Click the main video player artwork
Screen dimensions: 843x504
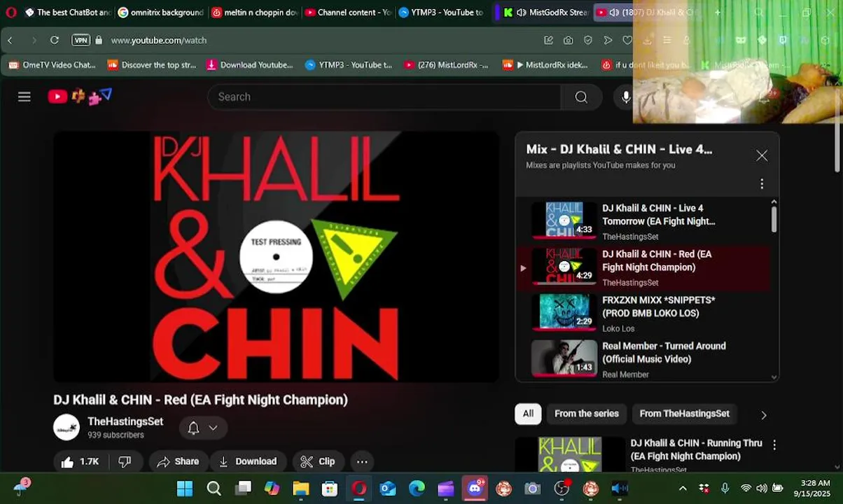tap(276, 257)
